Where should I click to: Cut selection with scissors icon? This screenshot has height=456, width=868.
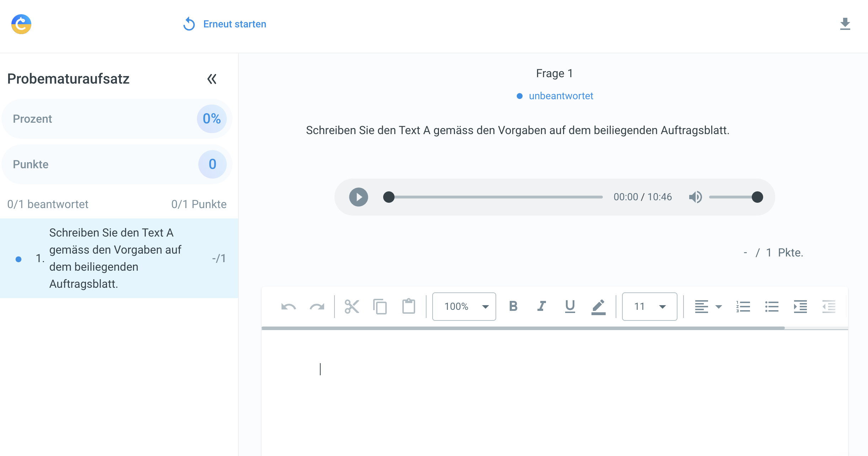[352, 307]
